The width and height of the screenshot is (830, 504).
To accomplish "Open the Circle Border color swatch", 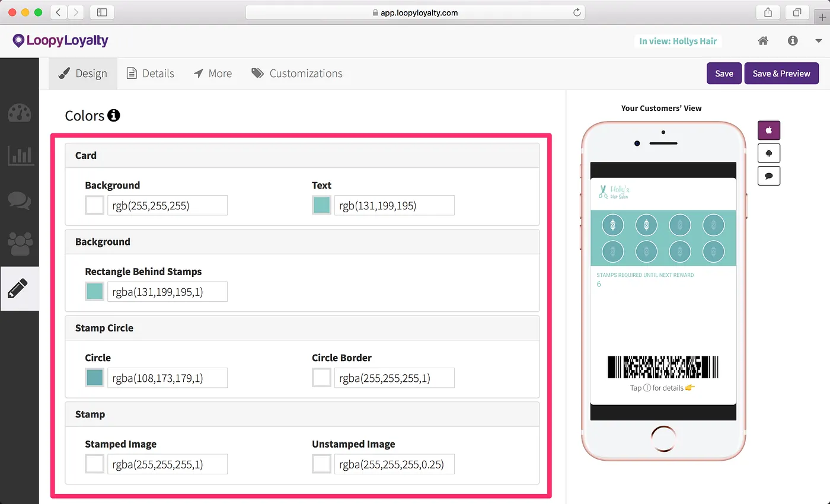I will pyautogui.click(x=322, y=378).
